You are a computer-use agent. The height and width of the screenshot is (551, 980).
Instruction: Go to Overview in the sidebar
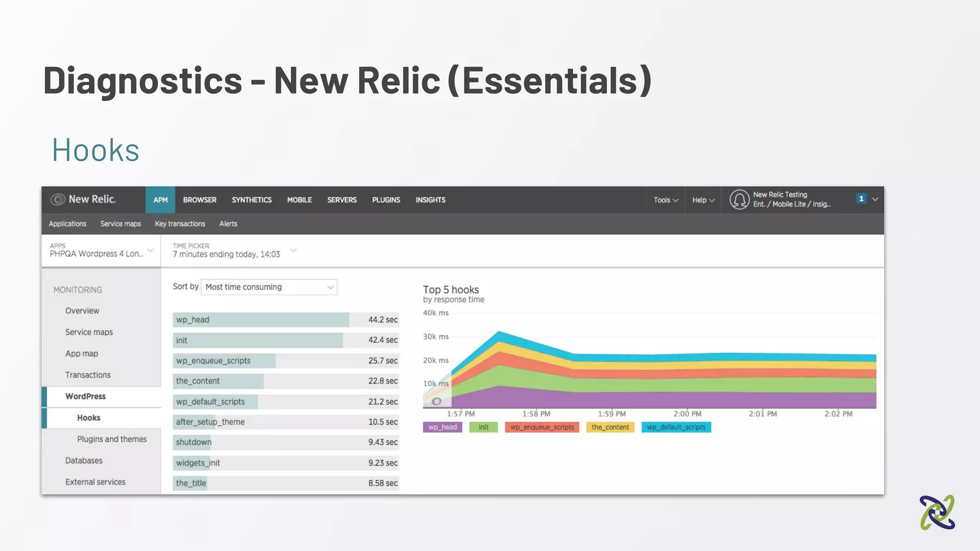(x=82, y=311)
